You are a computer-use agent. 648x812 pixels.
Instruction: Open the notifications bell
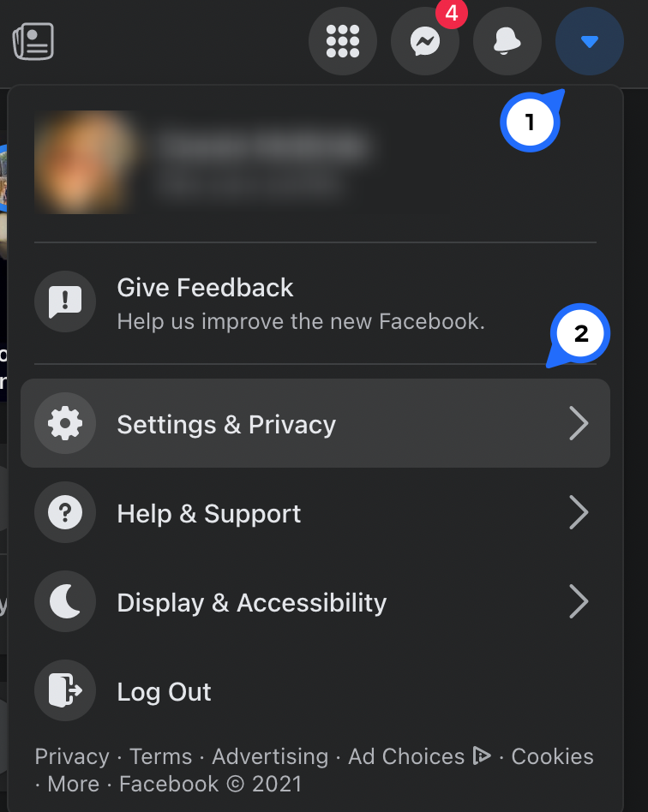coord(507,41)
